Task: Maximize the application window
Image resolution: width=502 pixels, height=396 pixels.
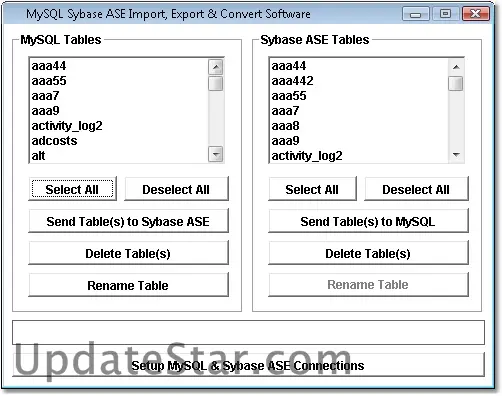Action: (x=446, y=14)
